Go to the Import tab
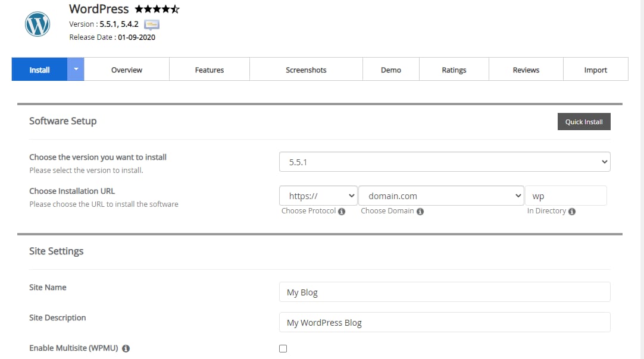Viewport: 644px width, 359px height. pyautogui.click(x=595, y=70)
